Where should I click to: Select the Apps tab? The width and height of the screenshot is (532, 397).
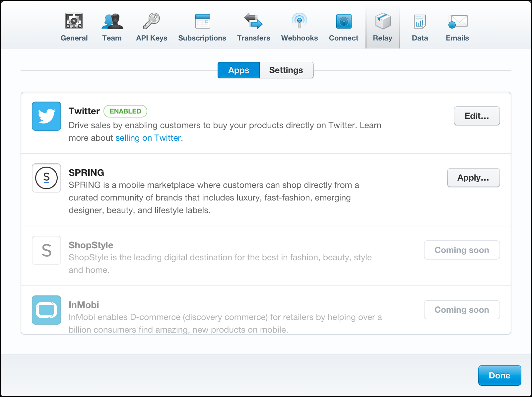(x=239, y=70)
